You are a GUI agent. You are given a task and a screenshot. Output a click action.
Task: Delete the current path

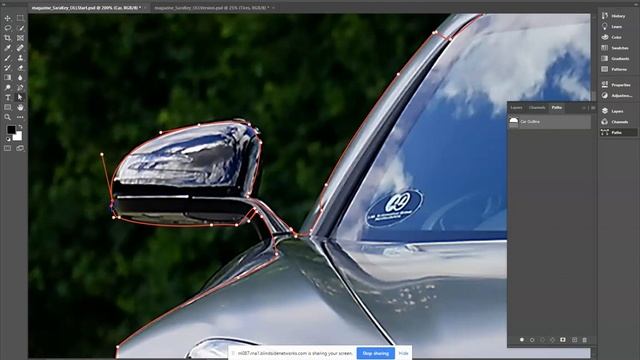[584, 340]
